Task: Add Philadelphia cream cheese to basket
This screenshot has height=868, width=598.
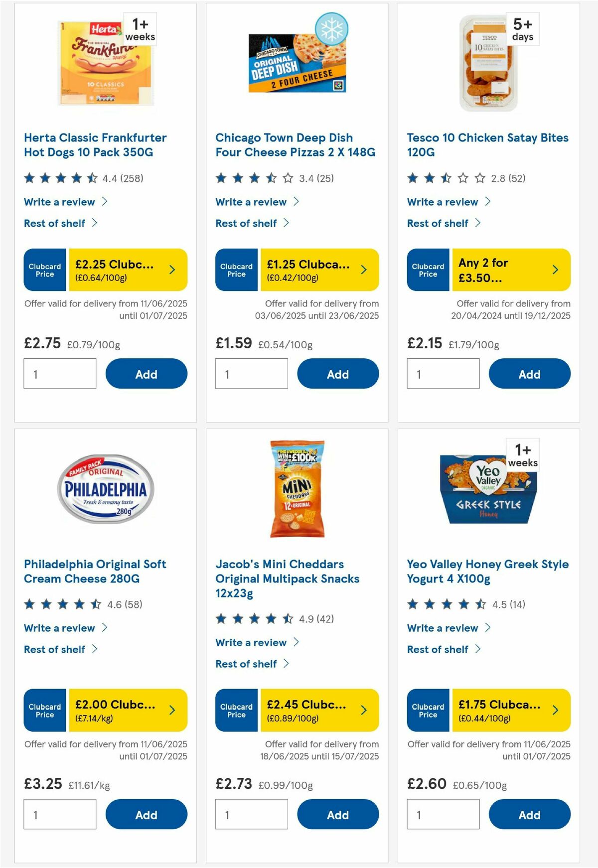Action: point(146,815)
